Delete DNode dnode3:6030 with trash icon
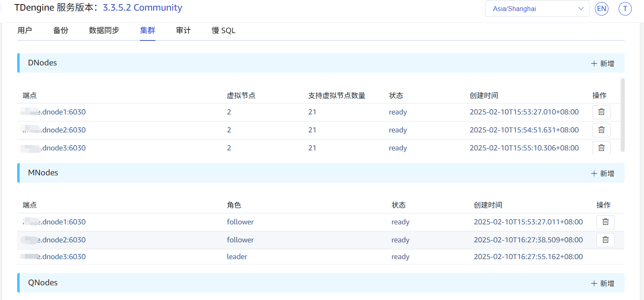The height and width of the screenshot is (300, 644). tap(601, 148)
